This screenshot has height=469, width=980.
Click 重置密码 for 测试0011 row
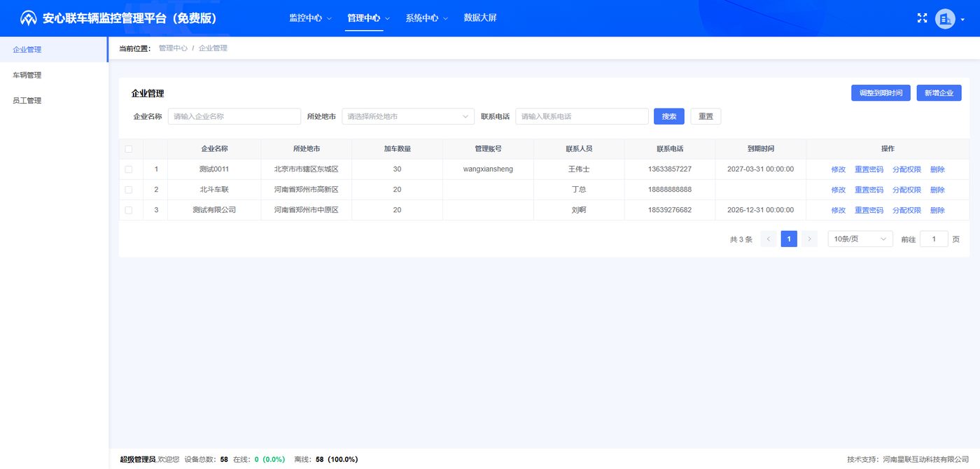869,169
